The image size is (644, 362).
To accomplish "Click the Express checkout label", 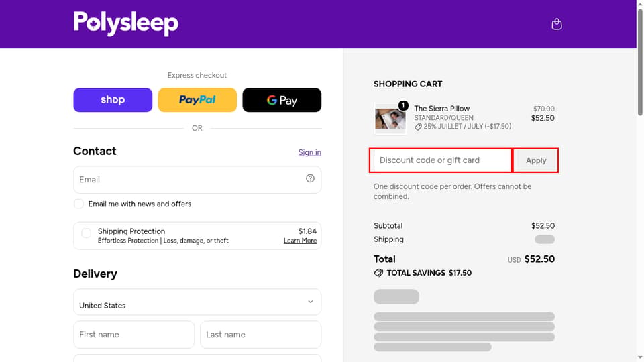I will point(197,76).
